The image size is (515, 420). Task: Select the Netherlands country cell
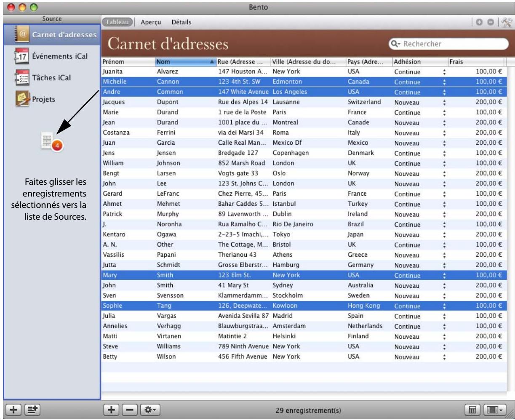[366, 326]
